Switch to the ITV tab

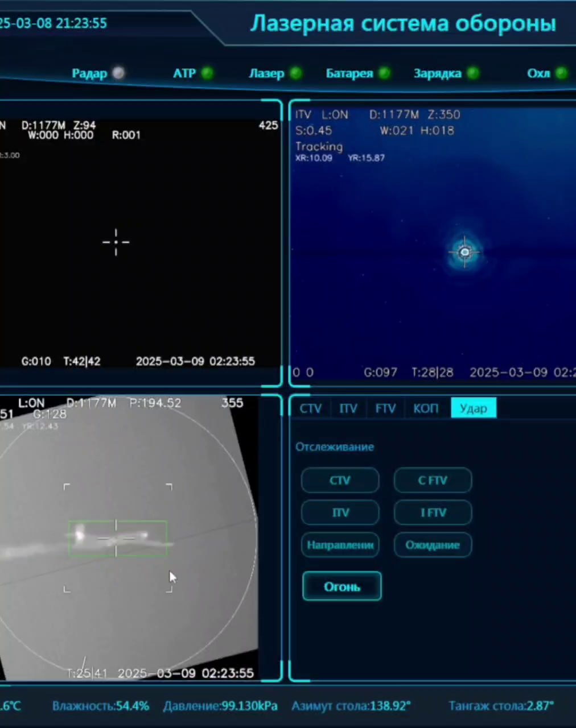click(348, 408)
